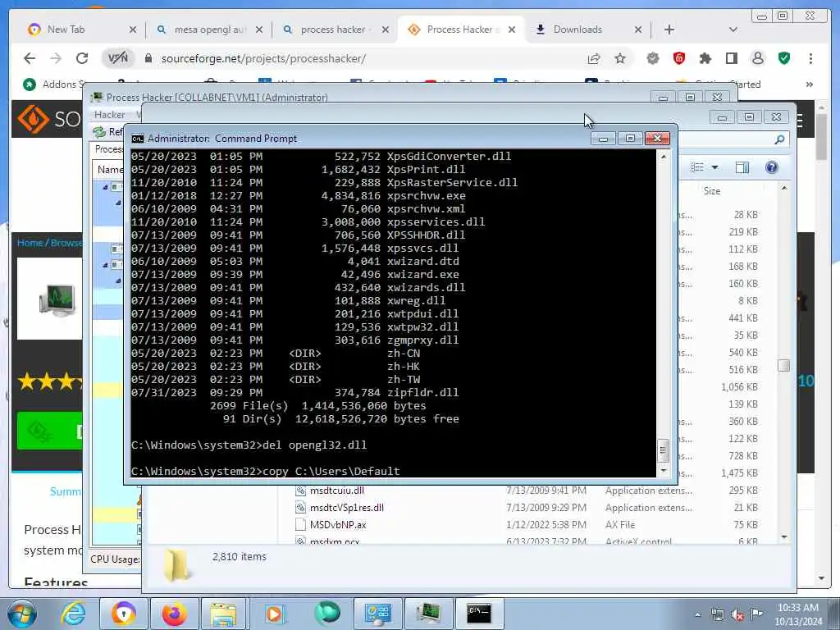The image size is (840, 630).
Task: Click the SourceForge logo on page
Action: click(48, 118)
